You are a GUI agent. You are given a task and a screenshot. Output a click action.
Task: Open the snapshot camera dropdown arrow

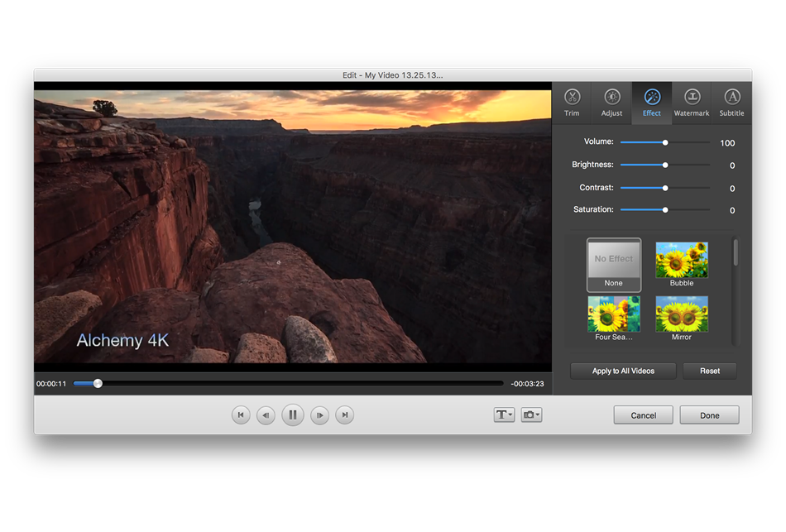pyautogui.click(x=537, y=414)
